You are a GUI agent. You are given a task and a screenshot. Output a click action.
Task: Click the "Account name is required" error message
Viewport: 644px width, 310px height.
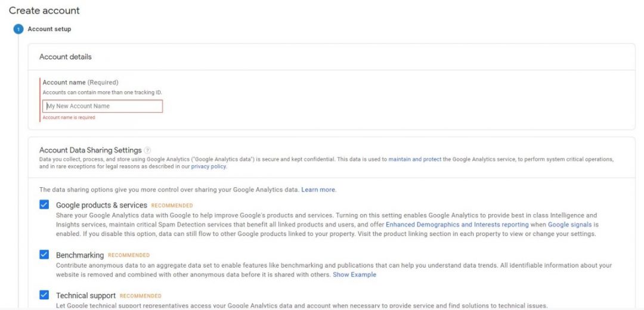coord(69,118)
